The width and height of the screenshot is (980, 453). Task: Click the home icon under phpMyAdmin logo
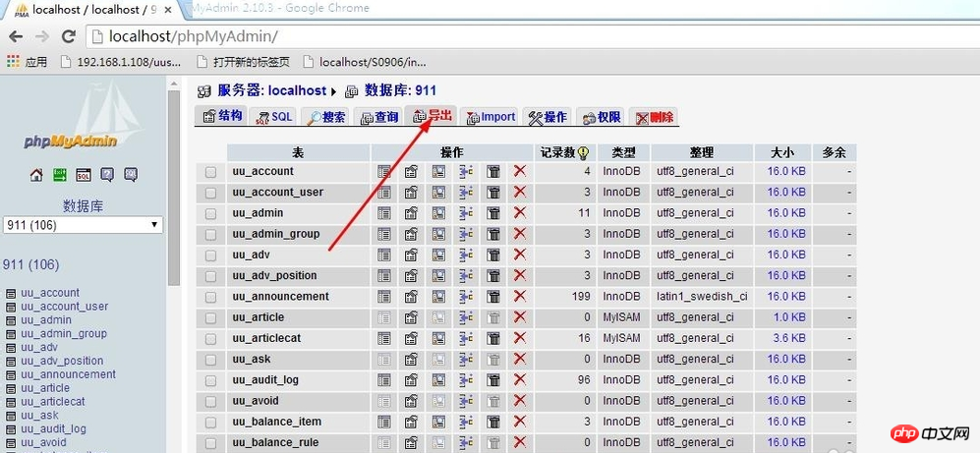(36, 175)
